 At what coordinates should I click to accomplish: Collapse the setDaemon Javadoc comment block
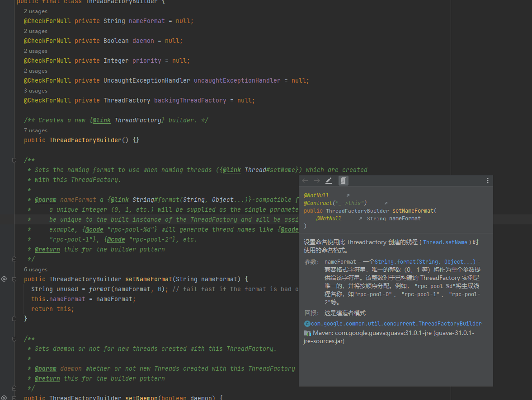[x=14, y=339]
